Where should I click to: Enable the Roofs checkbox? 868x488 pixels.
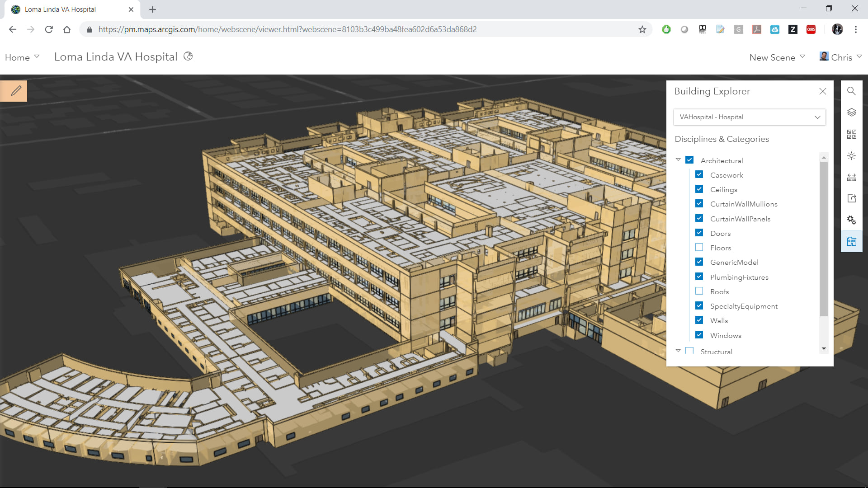coord(699,291)
